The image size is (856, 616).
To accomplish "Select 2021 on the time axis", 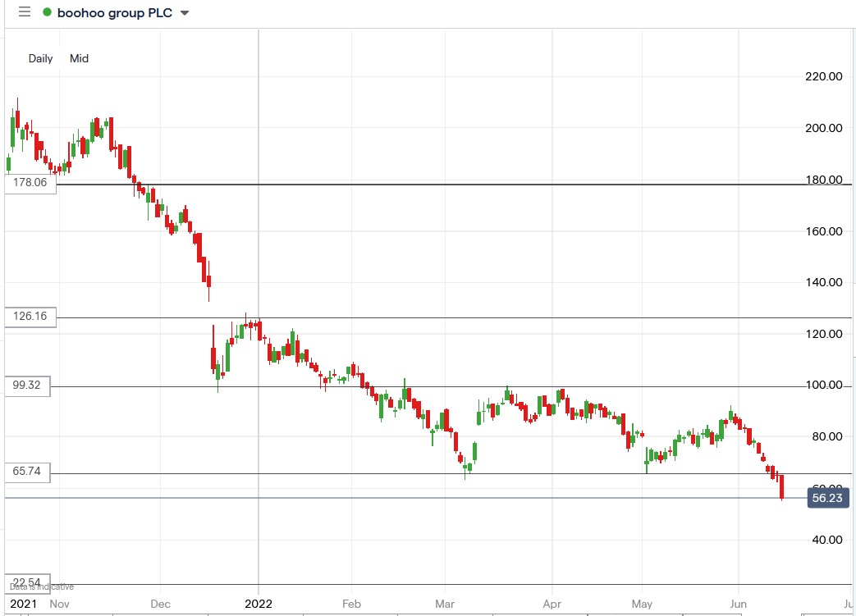I will pos(25,604).
